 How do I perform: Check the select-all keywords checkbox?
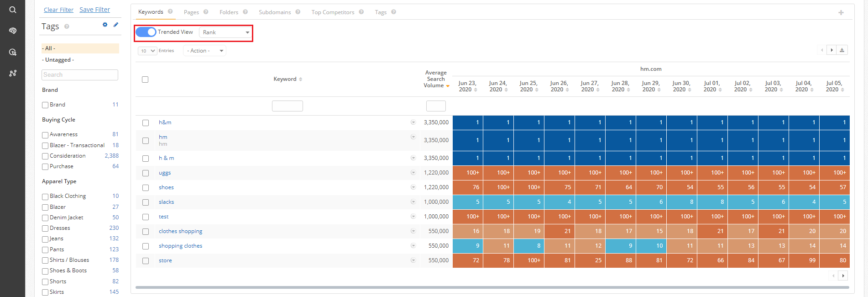coord(145,80)
